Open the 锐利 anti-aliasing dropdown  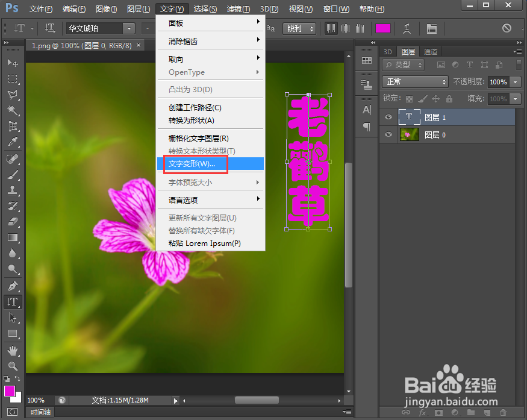tap(299, 28)
